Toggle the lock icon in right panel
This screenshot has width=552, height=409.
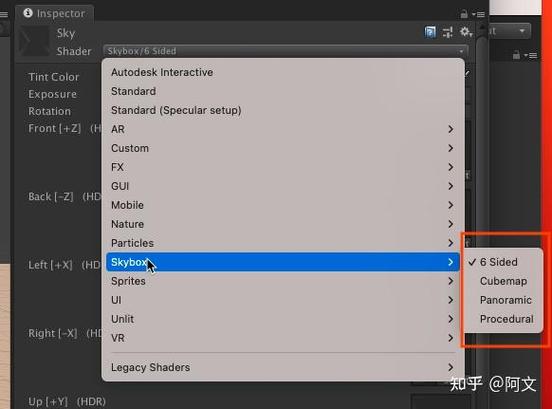click(x=516, y=55)
